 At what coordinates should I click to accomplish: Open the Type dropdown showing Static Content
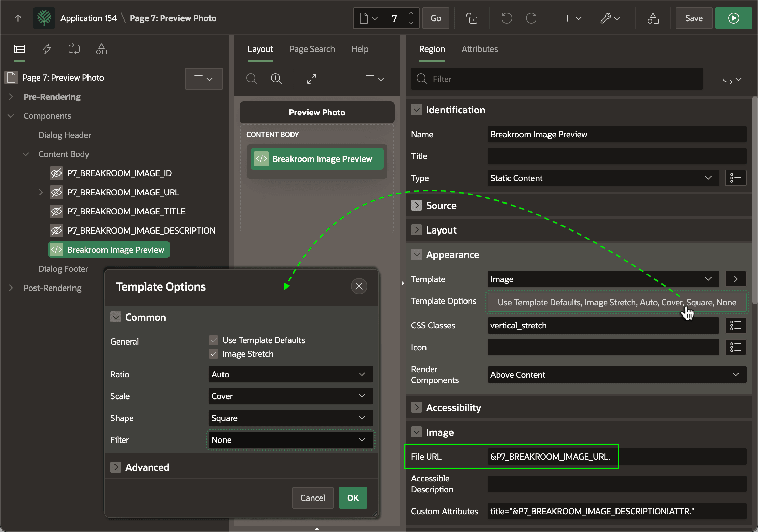click(x=603, y=178)
